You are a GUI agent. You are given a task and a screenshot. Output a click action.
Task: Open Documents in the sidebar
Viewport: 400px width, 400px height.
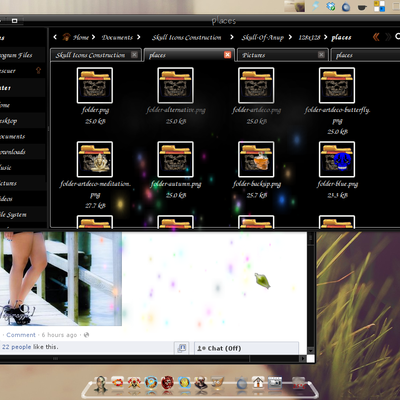[x=22, y=136]
